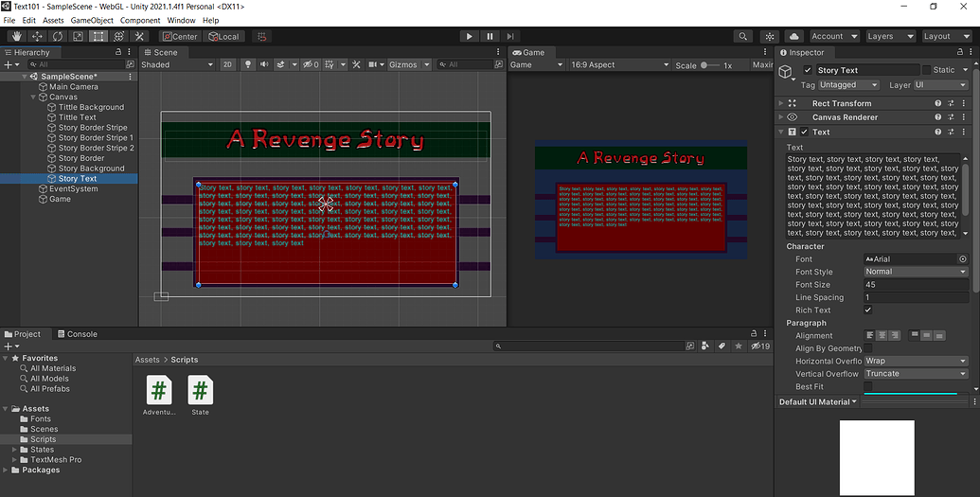Click the Pause button
This screenshot has height=497, width=980.
490,36
